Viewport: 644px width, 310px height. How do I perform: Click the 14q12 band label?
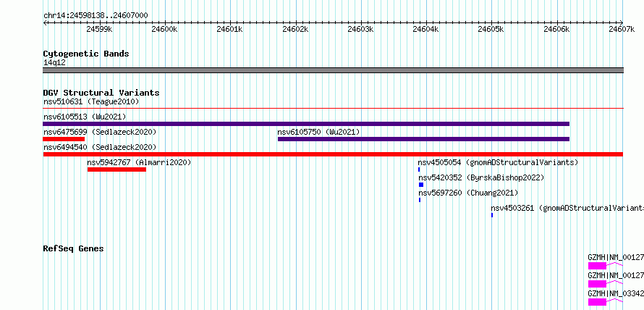pos(54,62)
